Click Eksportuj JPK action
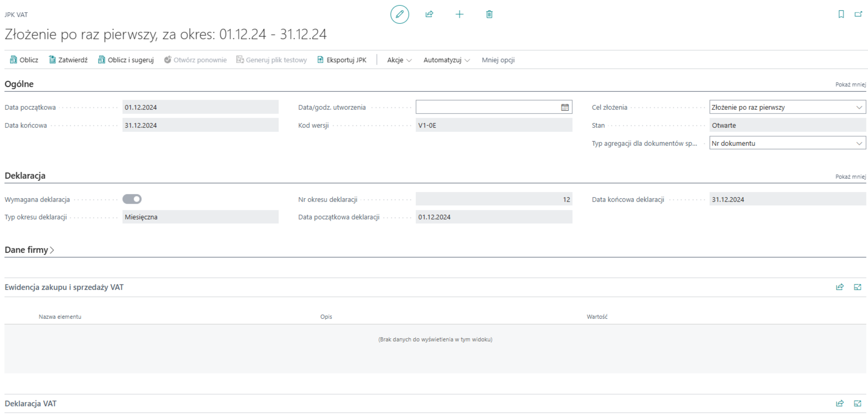 point(342,60)
